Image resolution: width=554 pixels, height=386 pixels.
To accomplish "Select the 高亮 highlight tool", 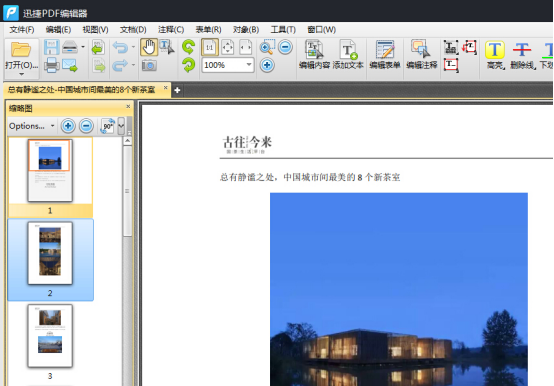I will pos(495,54).
